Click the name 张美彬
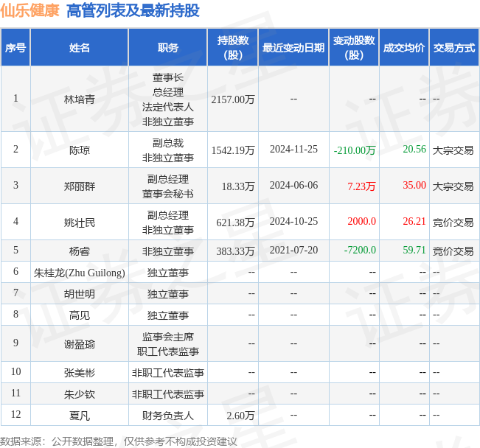 (80, 373)
